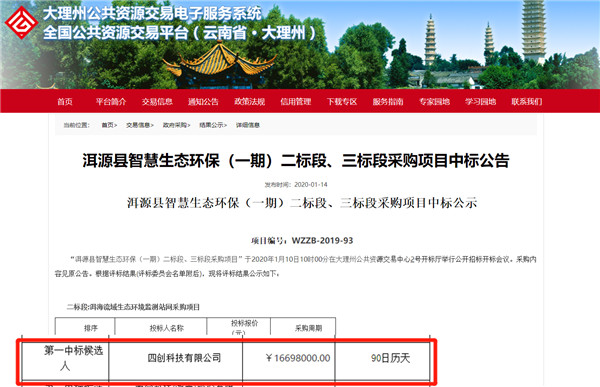The image size is (600, 387).
Task: Click the 投标人名称 table header
Action: (166, 328)
